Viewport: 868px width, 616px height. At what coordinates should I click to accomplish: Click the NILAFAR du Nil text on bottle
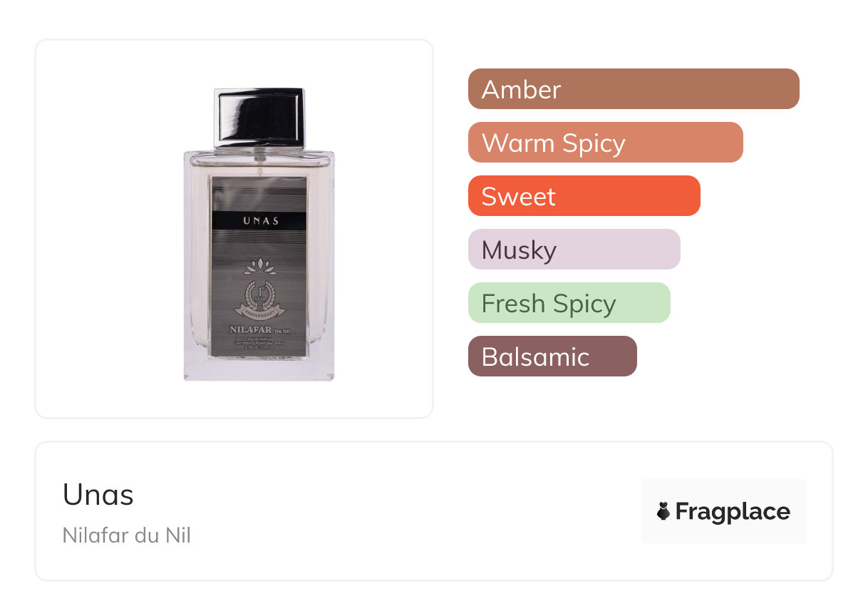click(260, 329)
